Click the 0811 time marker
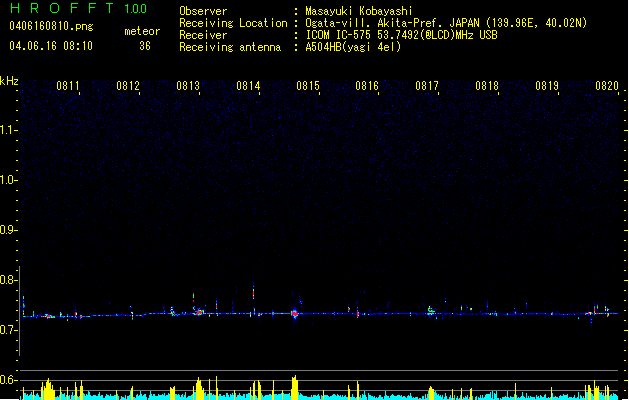This screenshot has height=400, width=629. tap(67, 86)
